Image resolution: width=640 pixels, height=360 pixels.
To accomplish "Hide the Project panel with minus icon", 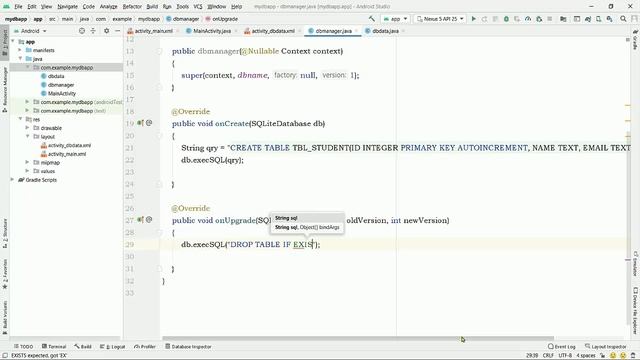I will tap(118, 31).
